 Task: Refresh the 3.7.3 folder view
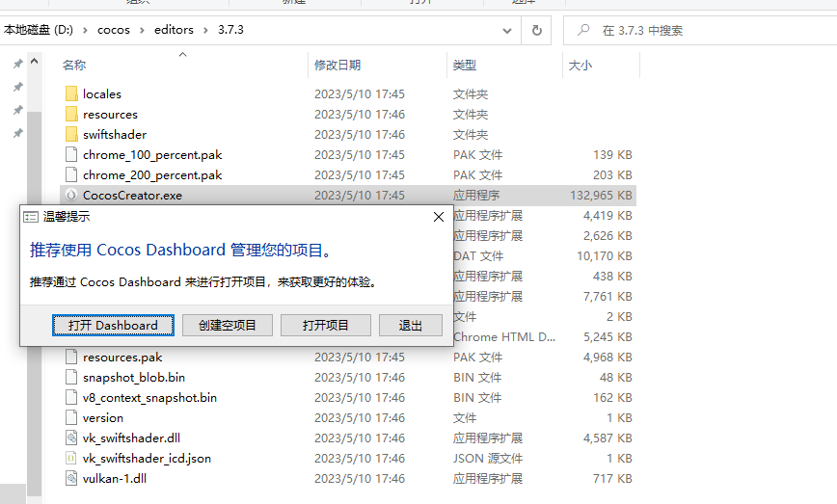point(536,31)
